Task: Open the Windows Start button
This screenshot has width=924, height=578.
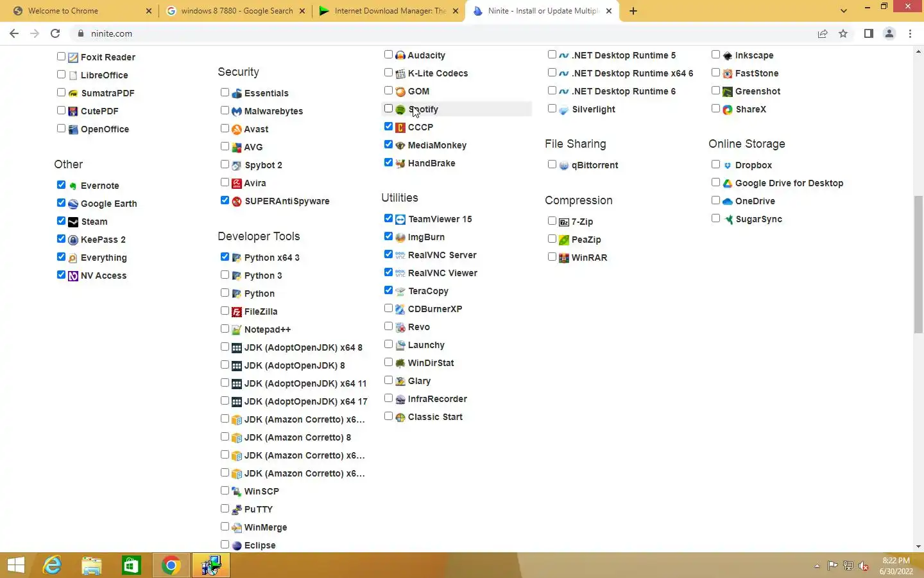Action: 16,565
